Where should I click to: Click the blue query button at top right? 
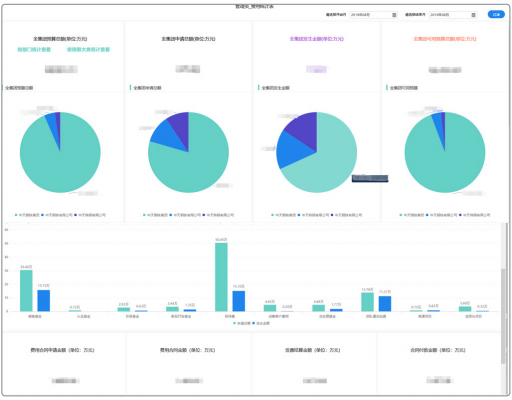[x=496, y=15]
